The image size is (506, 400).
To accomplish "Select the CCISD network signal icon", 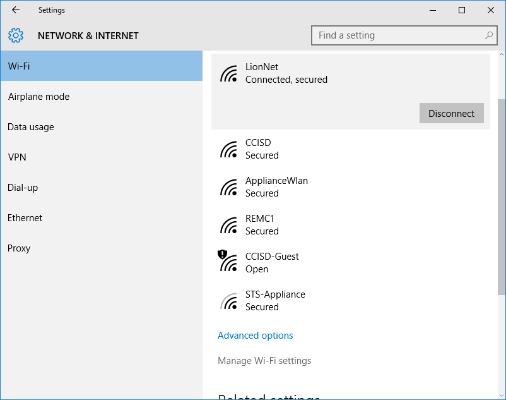I will coord(229,149).
